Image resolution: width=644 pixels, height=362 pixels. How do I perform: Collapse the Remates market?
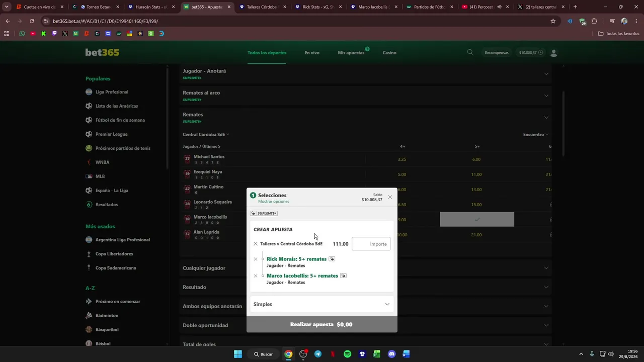tap(365, 117)
